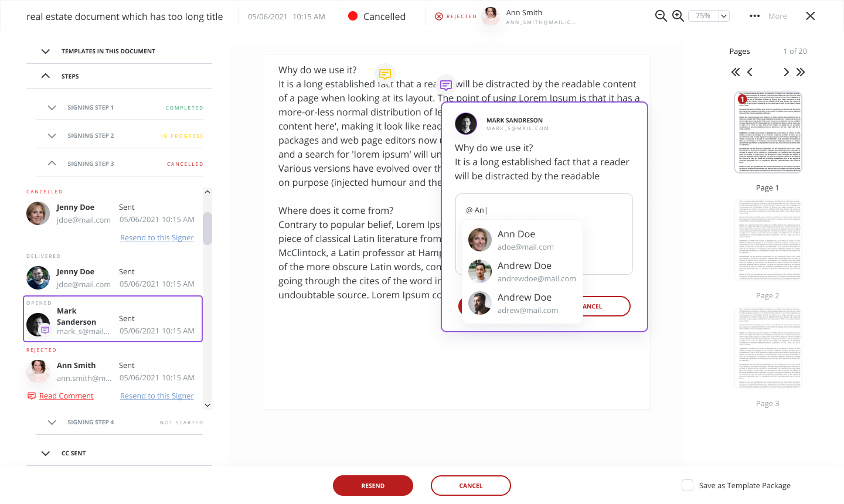Expand Signing Step 4 section
The height and width of the screenshot is (504, 844).
[x=52, y=423]
